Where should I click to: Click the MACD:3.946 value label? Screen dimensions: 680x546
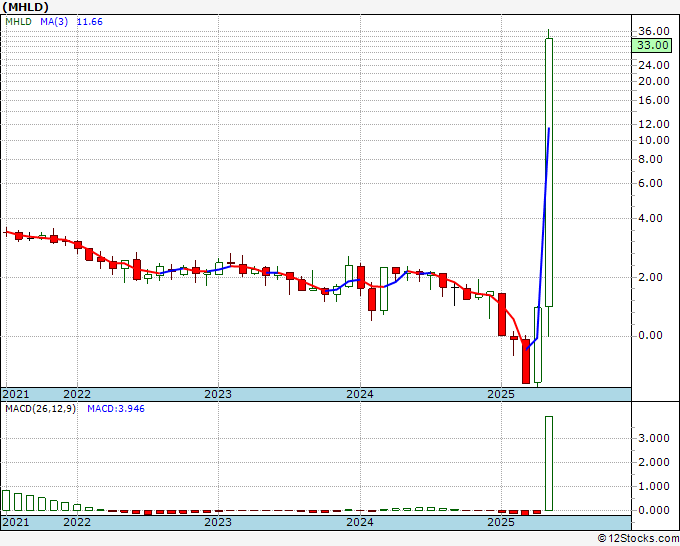tap(116, 409)
